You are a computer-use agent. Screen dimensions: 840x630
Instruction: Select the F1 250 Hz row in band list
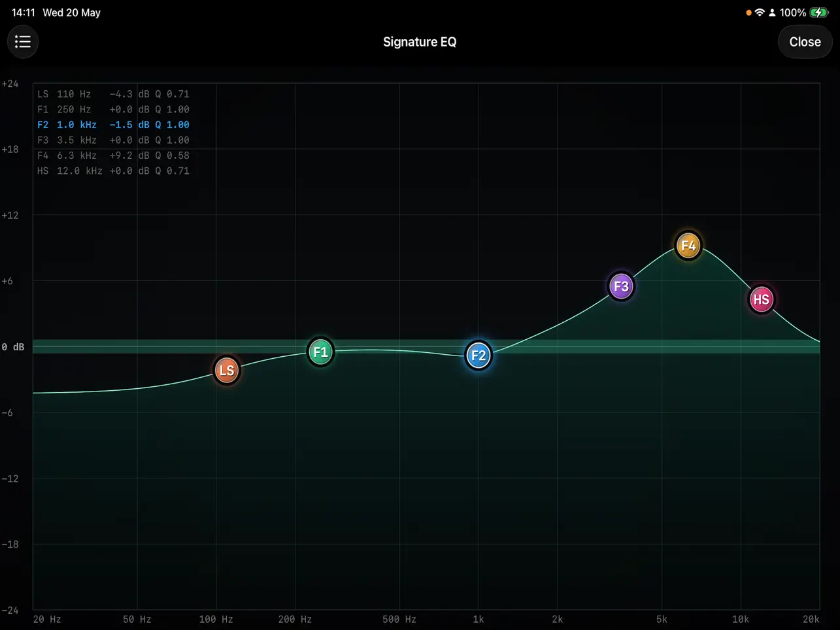[113, 109]
